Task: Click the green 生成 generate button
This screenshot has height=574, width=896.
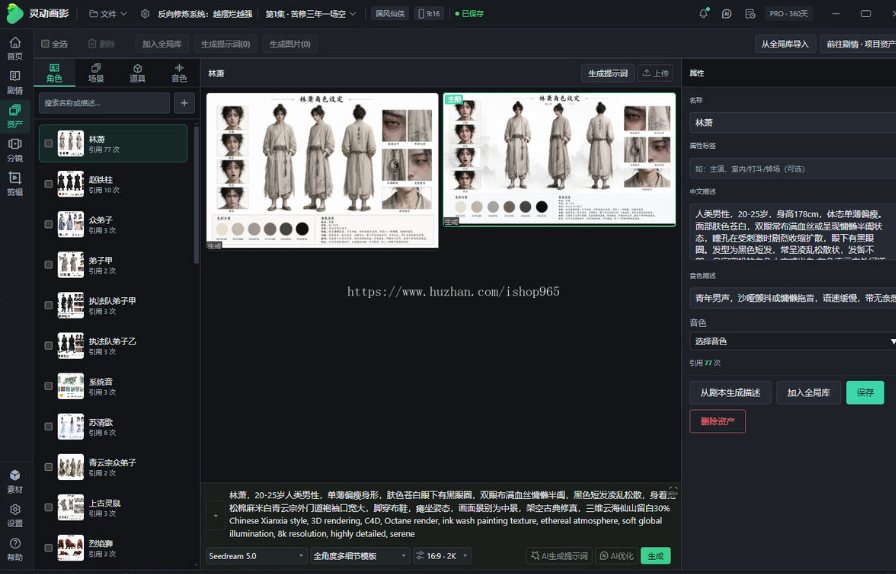Action: [655, 556]
